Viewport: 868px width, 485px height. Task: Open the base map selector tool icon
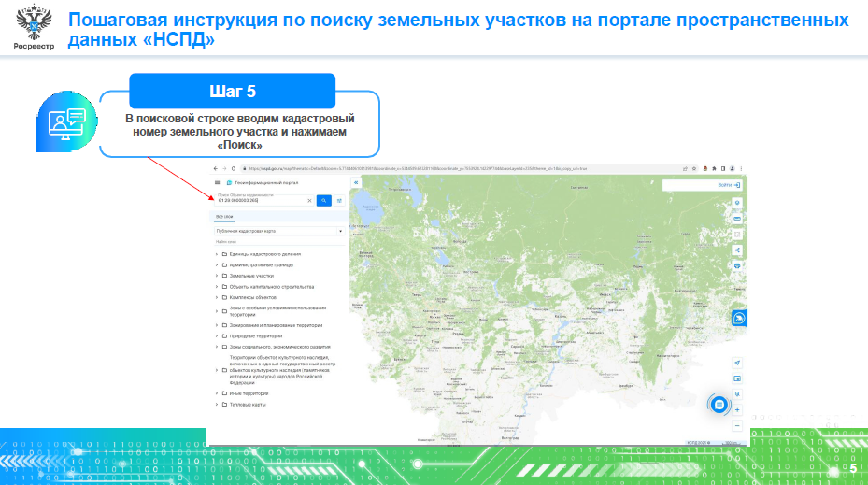point(737,203)
